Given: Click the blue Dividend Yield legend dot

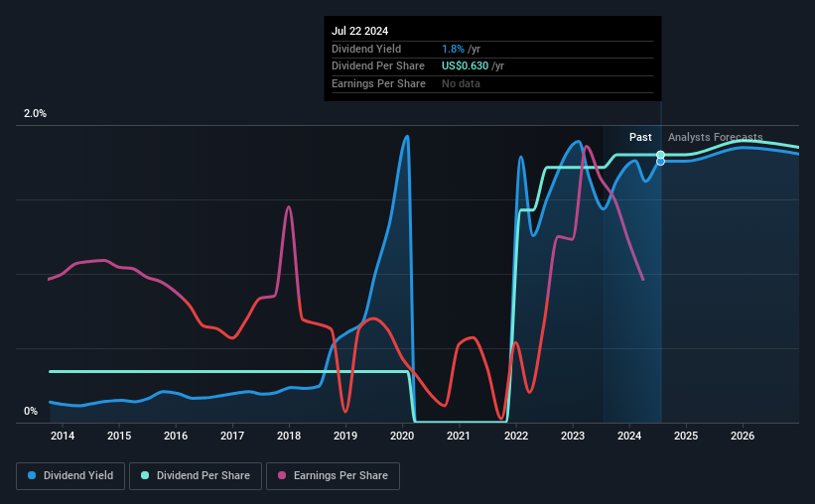Looking at the screenshot, I should [32, 475].
